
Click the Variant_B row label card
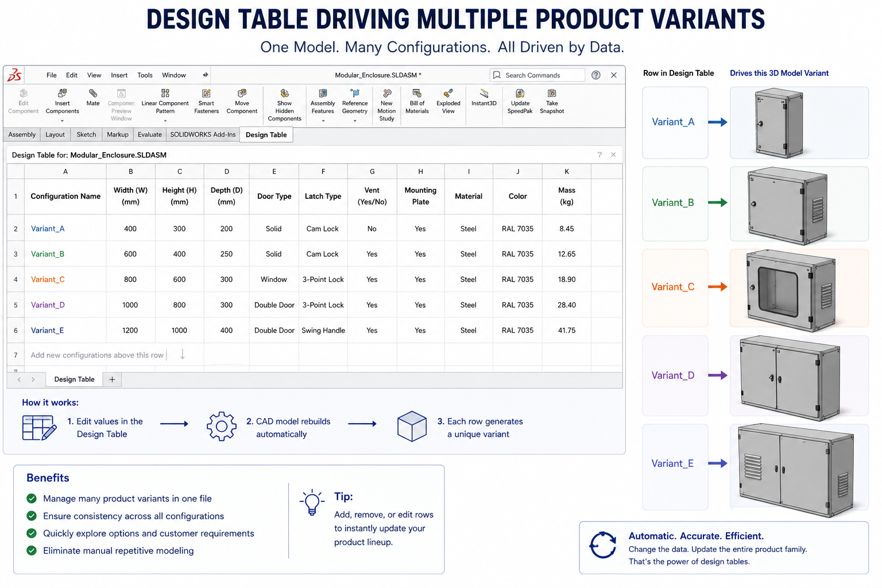[x=675, y=203]
